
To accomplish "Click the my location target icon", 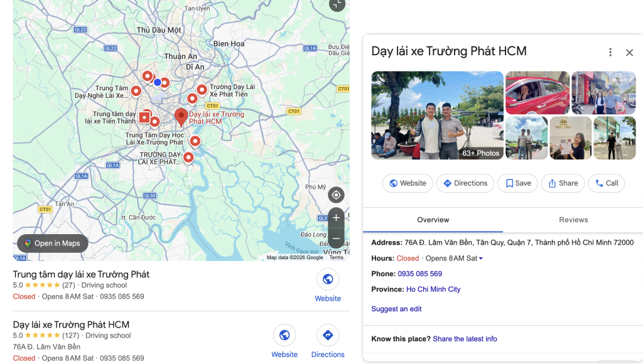I will click(x=336, y=195).
